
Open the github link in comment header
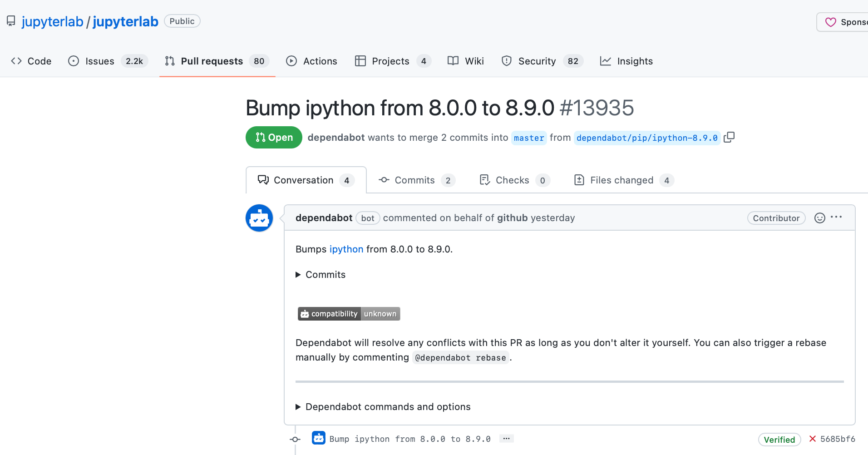(x=512, y=218)
